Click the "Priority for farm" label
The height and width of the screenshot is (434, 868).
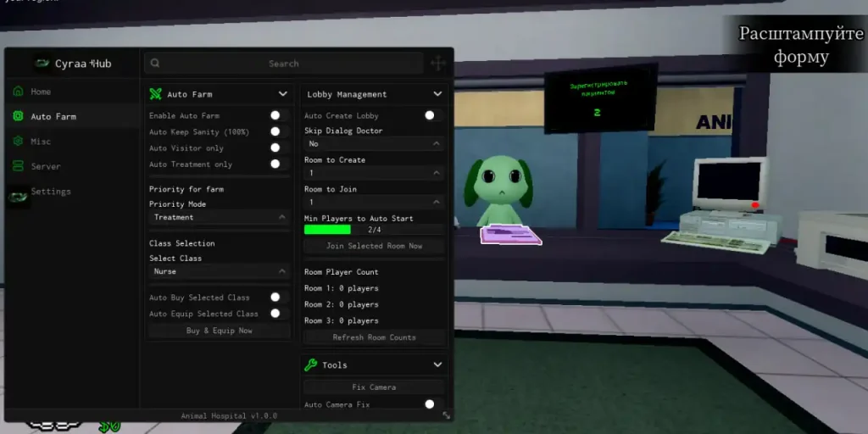coord(186,189)
